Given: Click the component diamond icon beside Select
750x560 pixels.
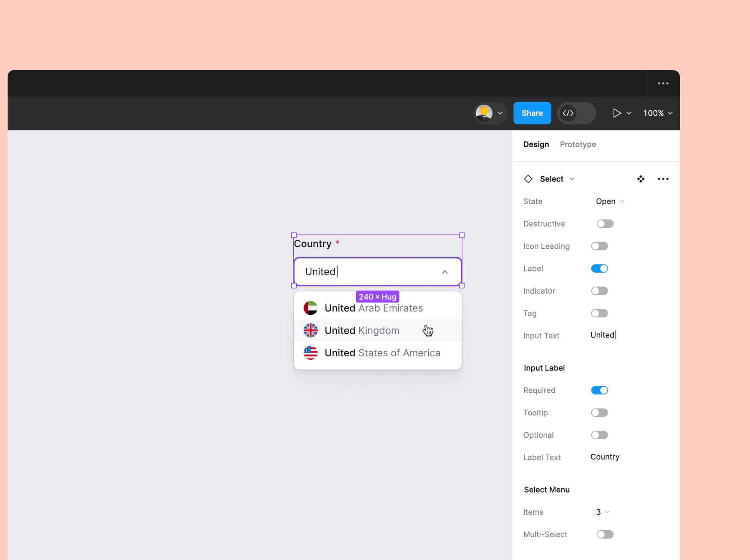Looking at the screenshot, I should coord(528,179).
